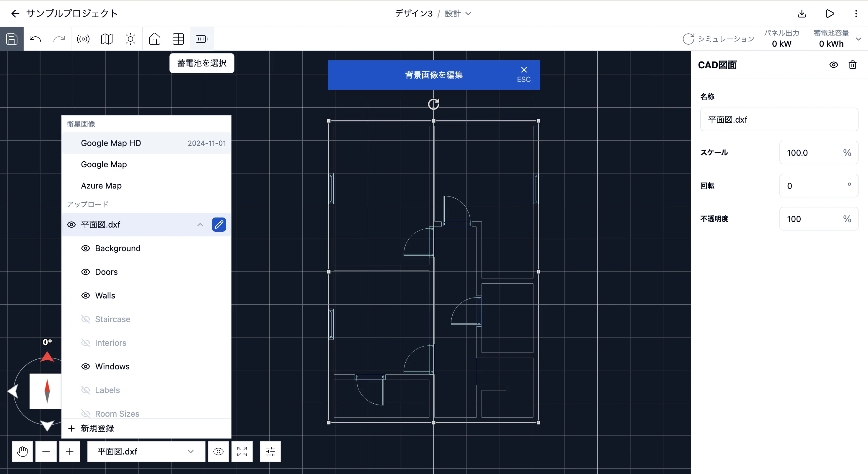Hide the Doors layer
This screenshot has width=868, height=474.
[86, 272]
